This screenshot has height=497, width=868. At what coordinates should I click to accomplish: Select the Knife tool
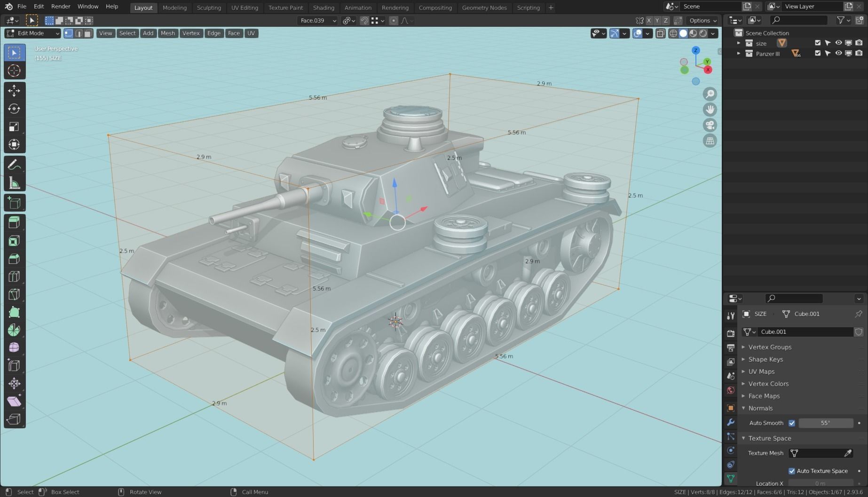coord(14,294)
